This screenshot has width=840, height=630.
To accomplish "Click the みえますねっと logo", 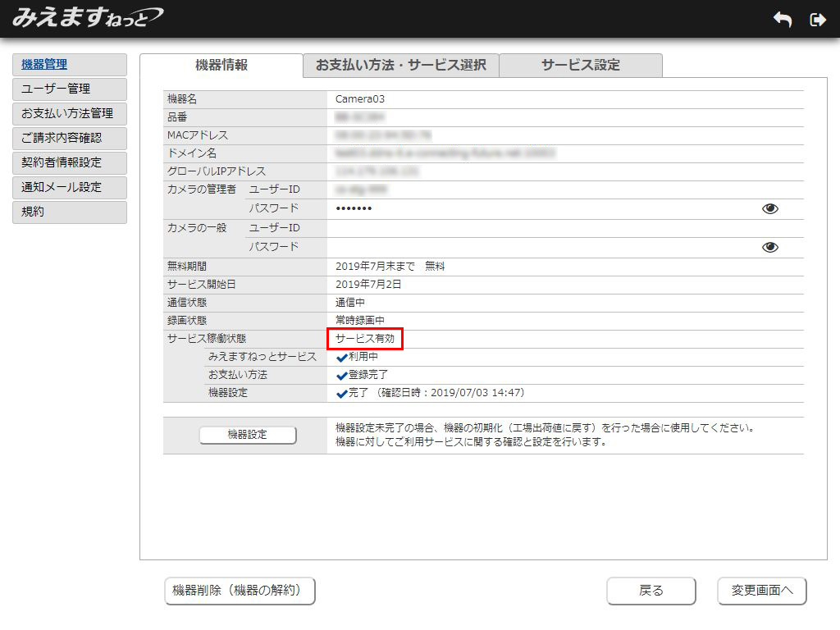I will [87, 17].
